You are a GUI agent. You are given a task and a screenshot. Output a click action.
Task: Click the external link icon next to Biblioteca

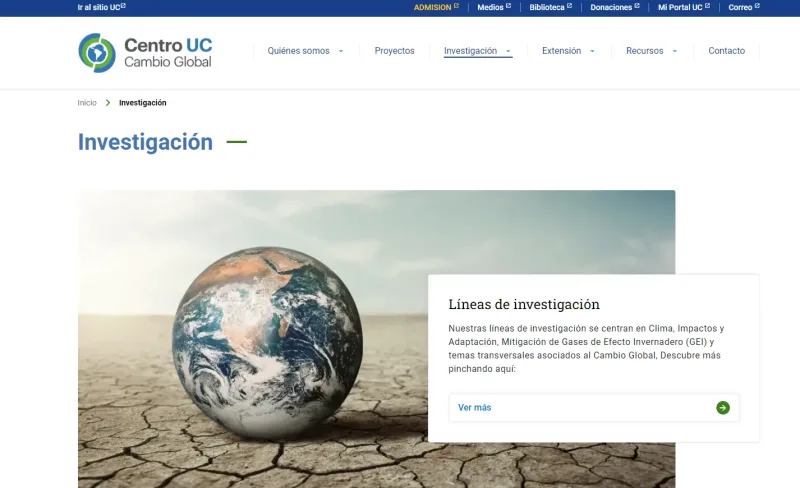pos(569,6)
